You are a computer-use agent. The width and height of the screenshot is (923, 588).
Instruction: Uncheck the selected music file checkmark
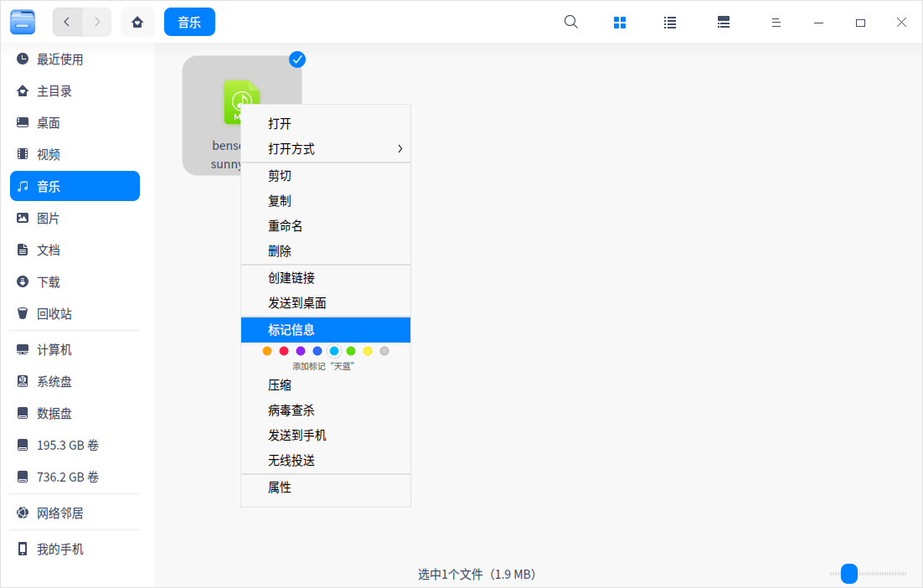pos(297,59)
